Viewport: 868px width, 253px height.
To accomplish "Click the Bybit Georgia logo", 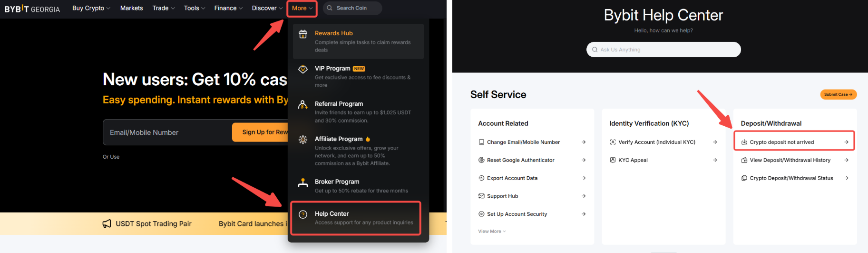I will (x=32, y=9).
